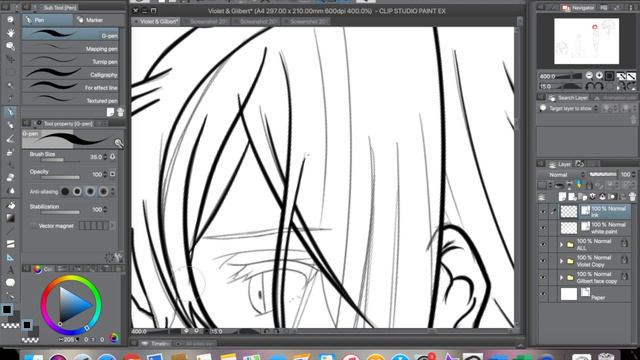Screen dimensions: 640x360
Task: Choose the Textured pen brush
Action: coord(70,100)
